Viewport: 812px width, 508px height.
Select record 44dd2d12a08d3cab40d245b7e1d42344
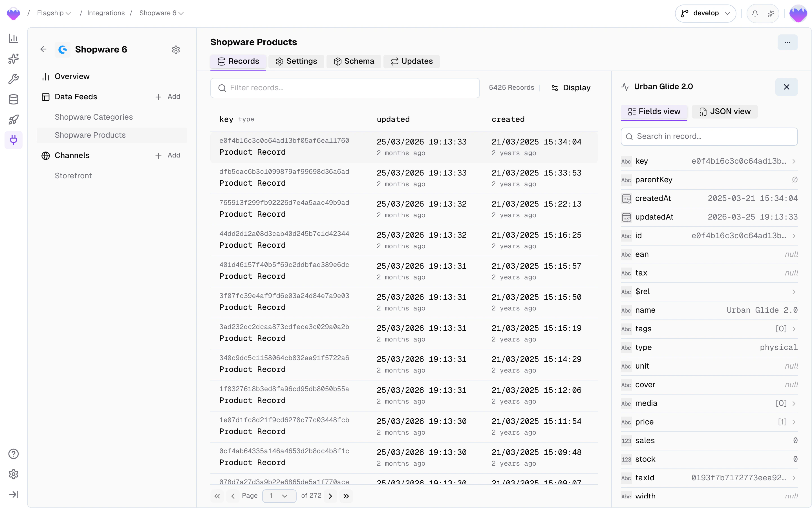tap(404, 240)
